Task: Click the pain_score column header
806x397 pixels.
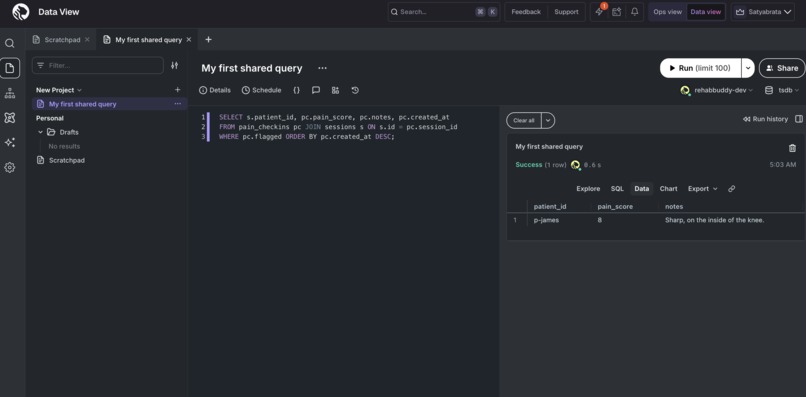Action: 615,206
